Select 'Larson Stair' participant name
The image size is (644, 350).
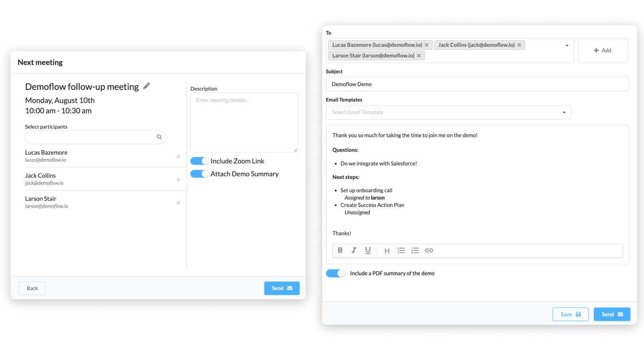click(40, 199)
